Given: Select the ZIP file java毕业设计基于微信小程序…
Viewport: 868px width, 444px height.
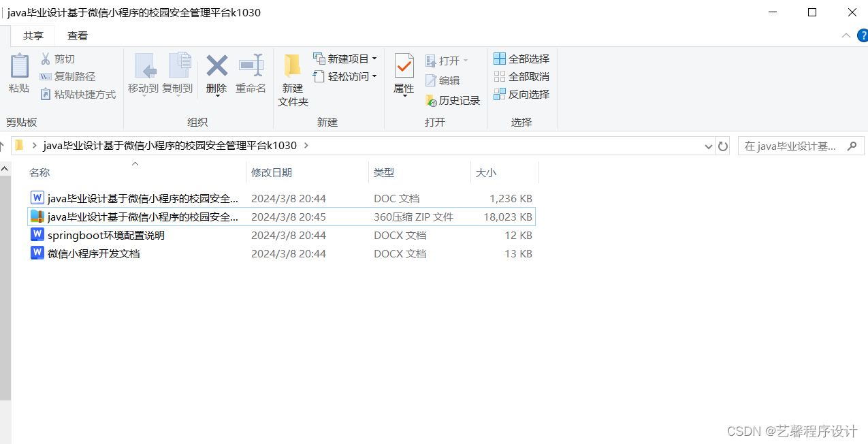Looking at the screenshot, I should point(281,217).
